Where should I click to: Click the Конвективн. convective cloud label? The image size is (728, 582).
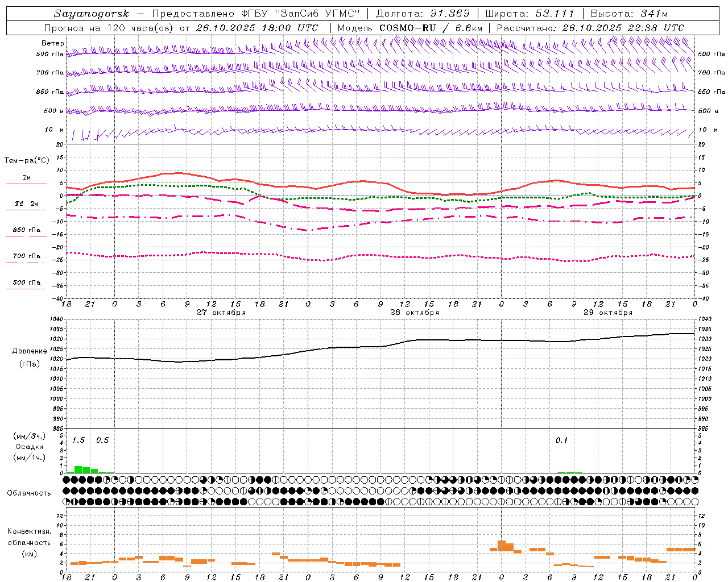click(x=29, y=531)
